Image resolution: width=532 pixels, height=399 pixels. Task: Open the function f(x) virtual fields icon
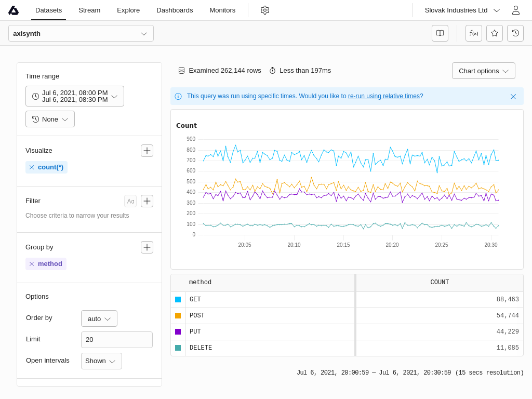pos(474,33)
